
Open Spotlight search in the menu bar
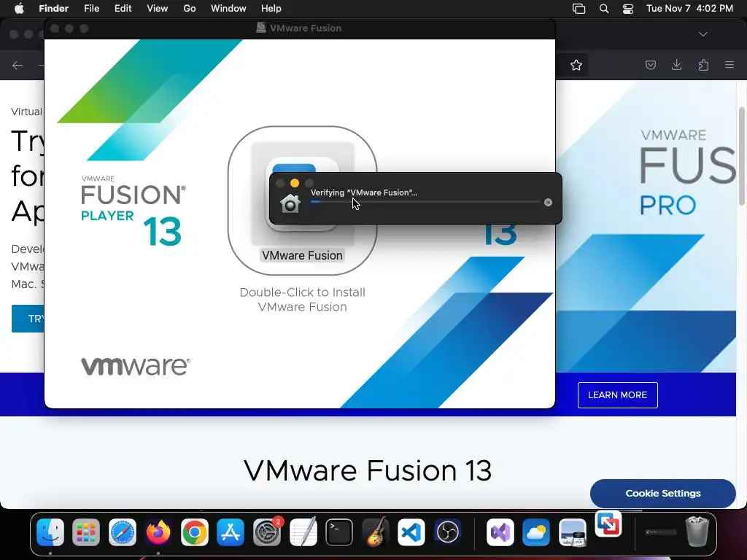pyautogui.click(x=603, y=9)
